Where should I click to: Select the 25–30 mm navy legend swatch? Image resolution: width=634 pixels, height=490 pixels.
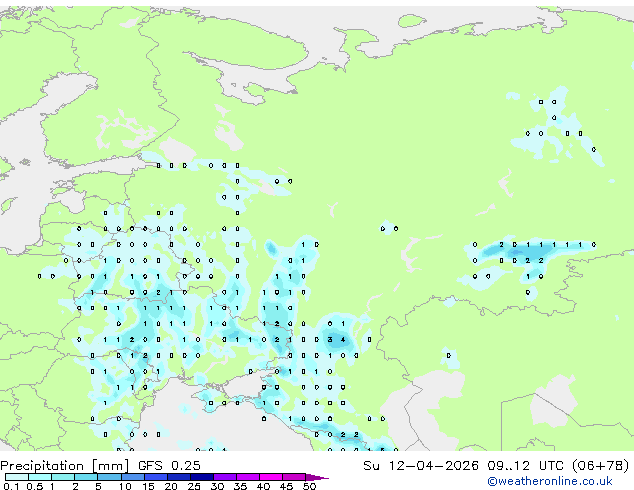(202, 477)
